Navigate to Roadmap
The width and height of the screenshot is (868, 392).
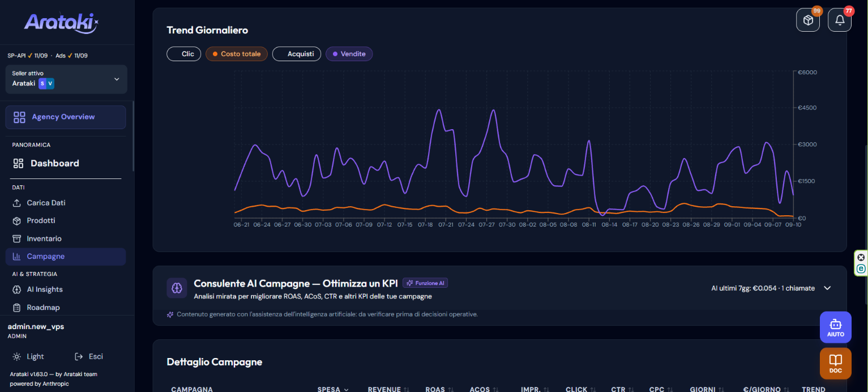[66, 308]
